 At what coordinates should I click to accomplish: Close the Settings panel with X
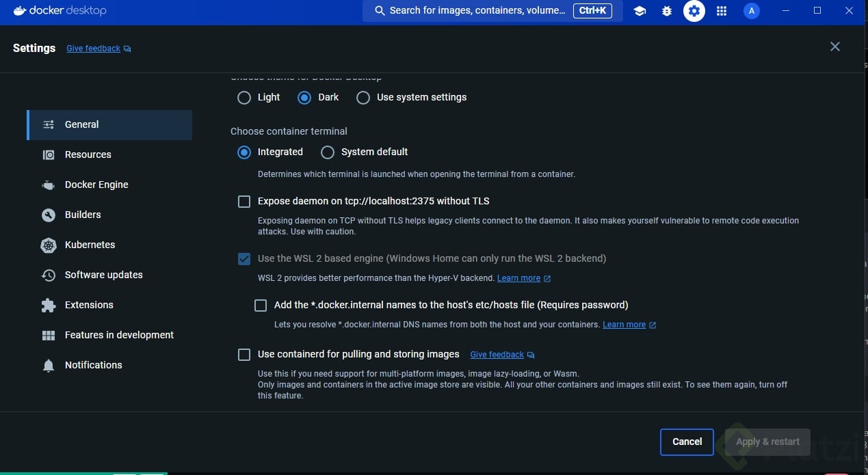835,46
